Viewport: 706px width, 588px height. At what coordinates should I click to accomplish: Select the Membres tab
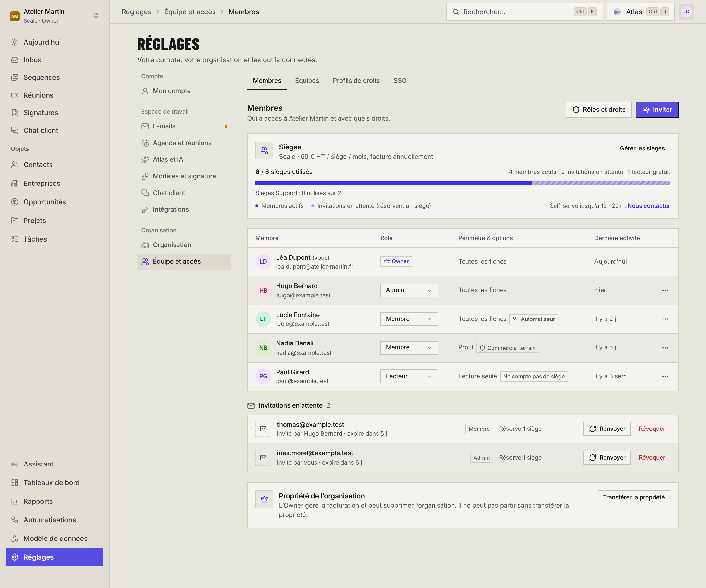267,81
